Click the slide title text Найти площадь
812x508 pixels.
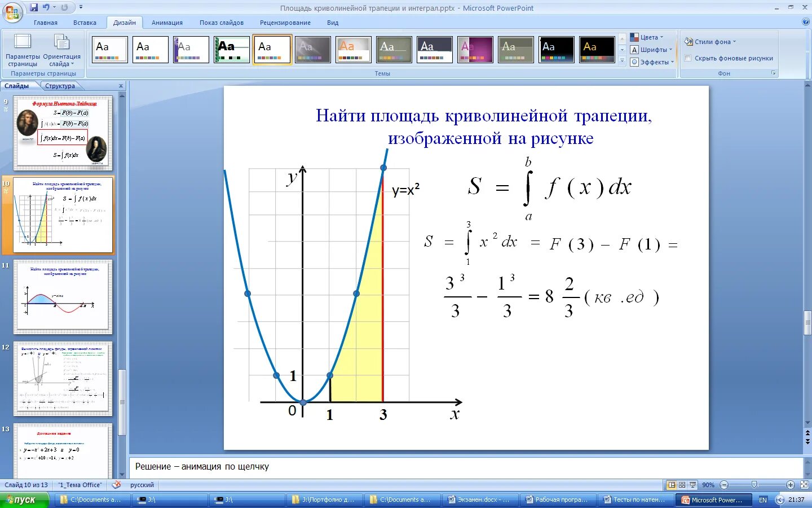pos(483,126)
